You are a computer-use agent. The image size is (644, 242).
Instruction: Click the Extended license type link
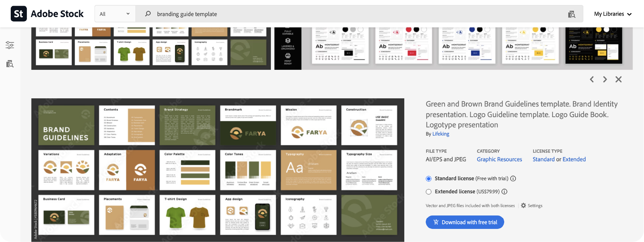574,159
